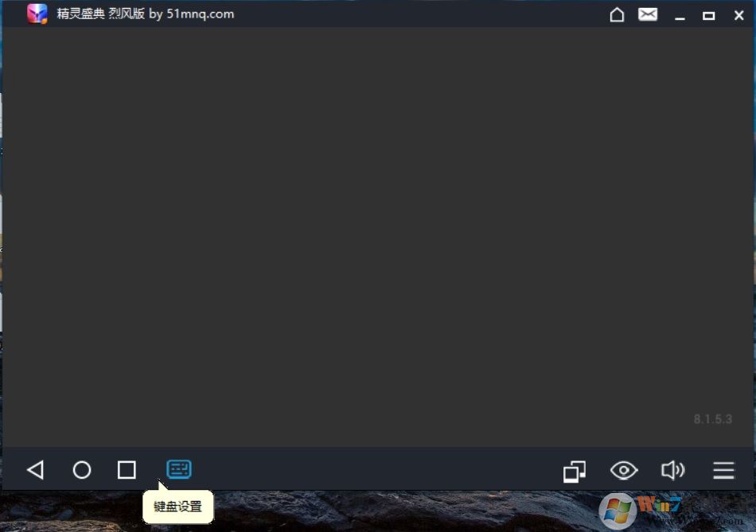Image resolution: width=756 pixels, height=532 pixels.
Task: Mute the emulator sound speaker icon
Action: pyautogui.click(x=672, y=470)
